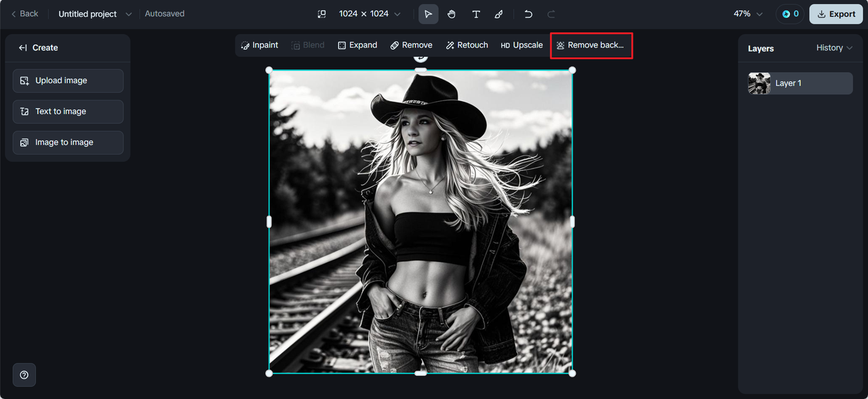Open the Inpaint tool

point(259,45)
